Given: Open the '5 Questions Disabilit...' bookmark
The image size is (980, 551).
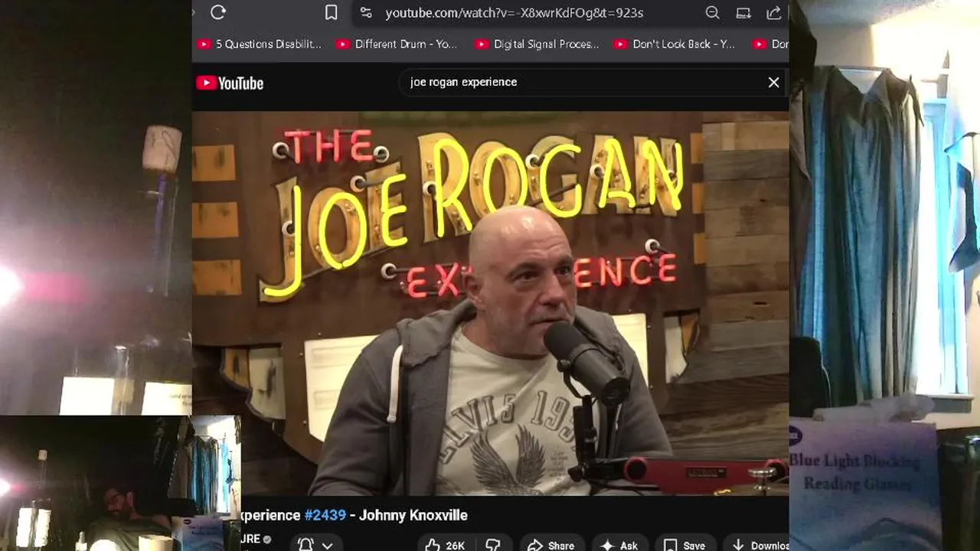Looking at the screenshot, I should pyautogui.click(x=260, y=44).
